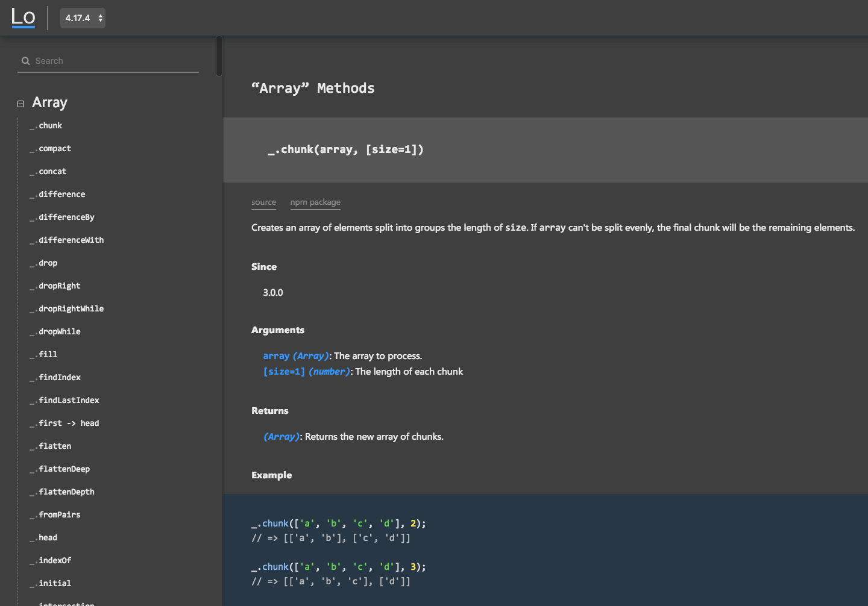The image size is (868, 606).
Task: Open the _.dropRightWhile documentation
Action: point(71,308)
